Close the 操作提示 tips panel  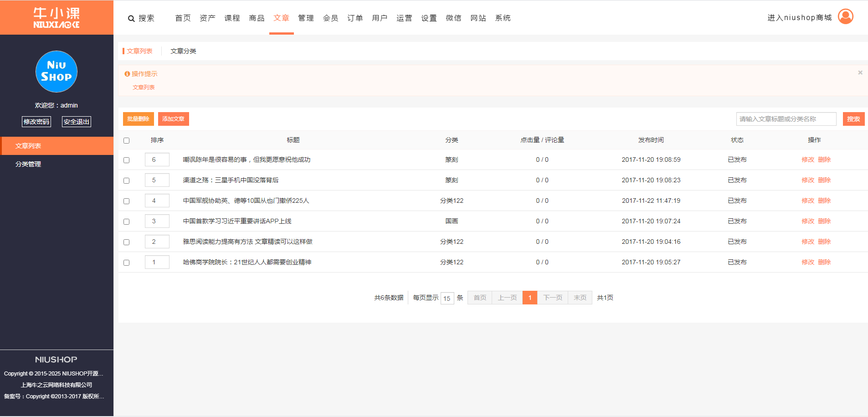(x=860, y=72)
